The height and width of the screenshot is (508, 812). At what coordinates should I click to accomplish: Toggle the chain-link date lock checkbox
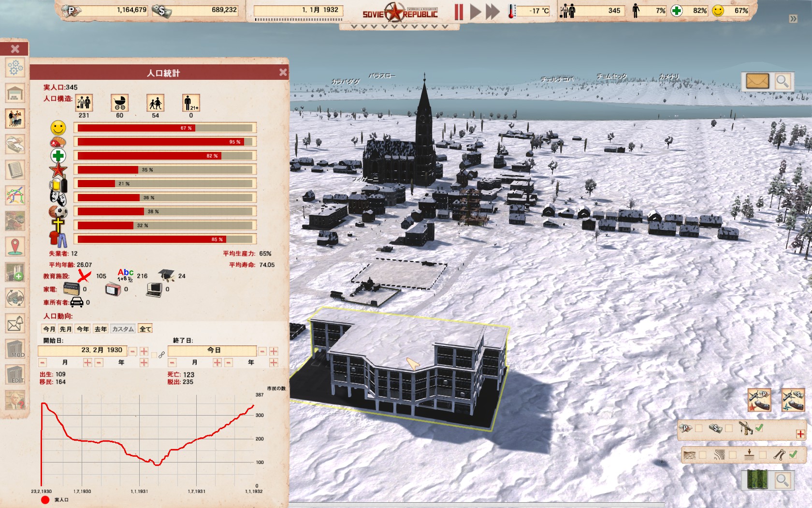point(154,355)
